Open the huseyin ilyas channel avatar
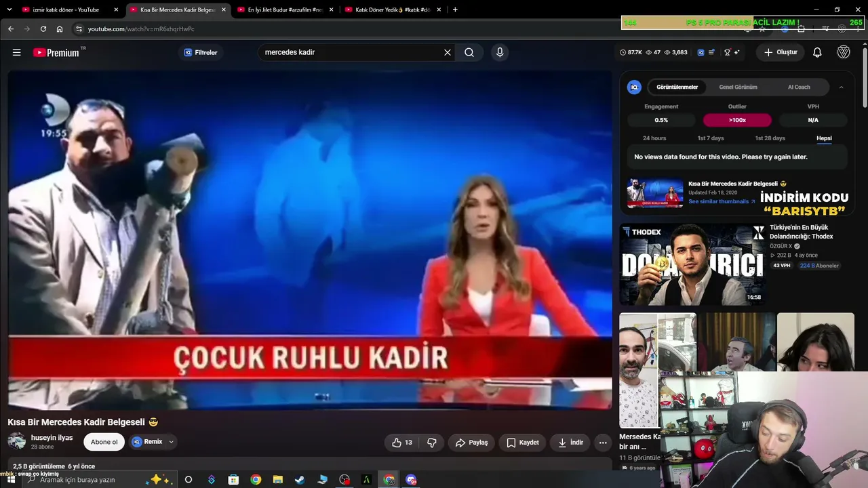Viewport: 868px width, 488px height. coord(16,441)
